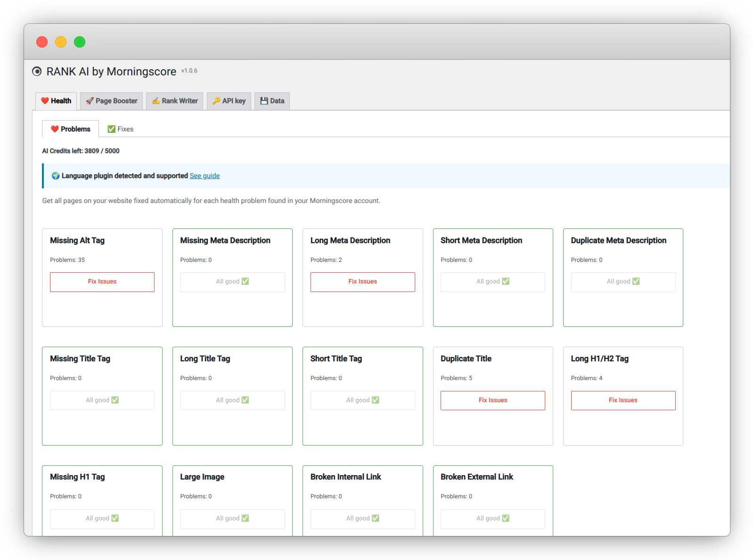Screen dimensions: 754x560
Task: Click the RANK AI by Morningscore heading
Action: click(111, 72)
